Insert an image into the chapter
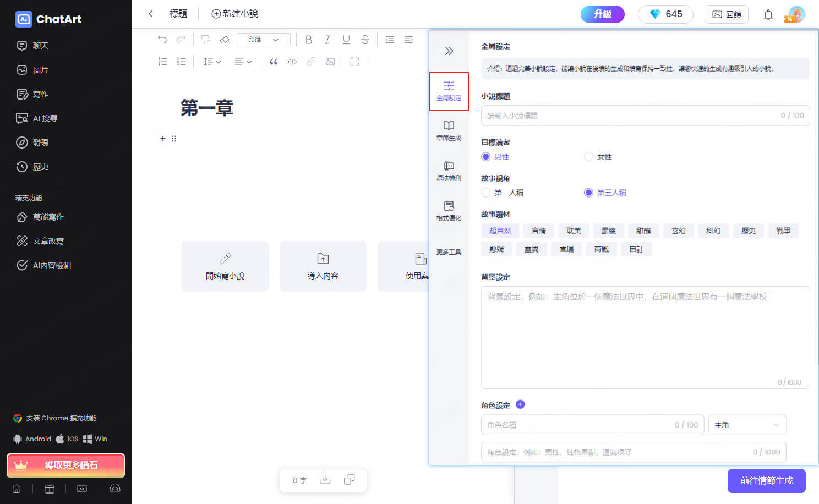This screenshot has width=819, height=504. coord(330,62)
